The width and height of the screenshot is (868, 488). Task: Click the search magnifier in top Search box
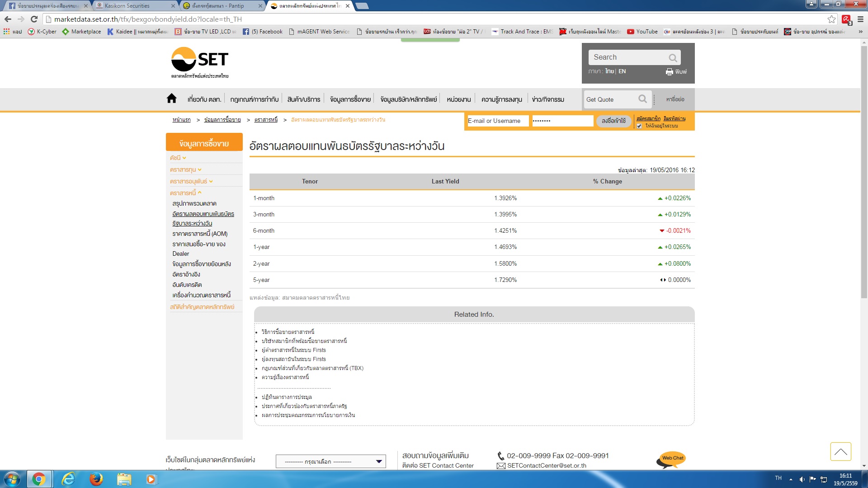[x=673, y=58]
